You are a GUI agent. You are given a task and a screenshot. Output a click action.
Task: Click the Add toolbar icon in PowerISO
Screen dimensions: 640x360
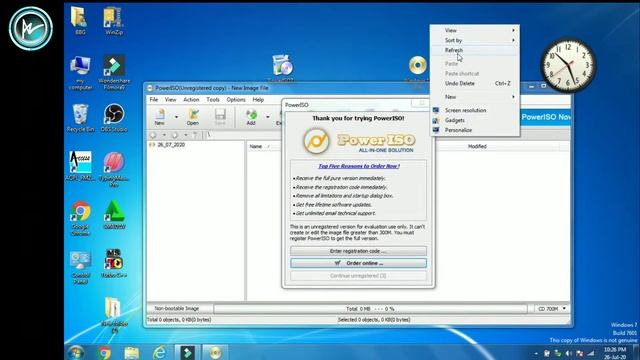(x=251, y=117)
